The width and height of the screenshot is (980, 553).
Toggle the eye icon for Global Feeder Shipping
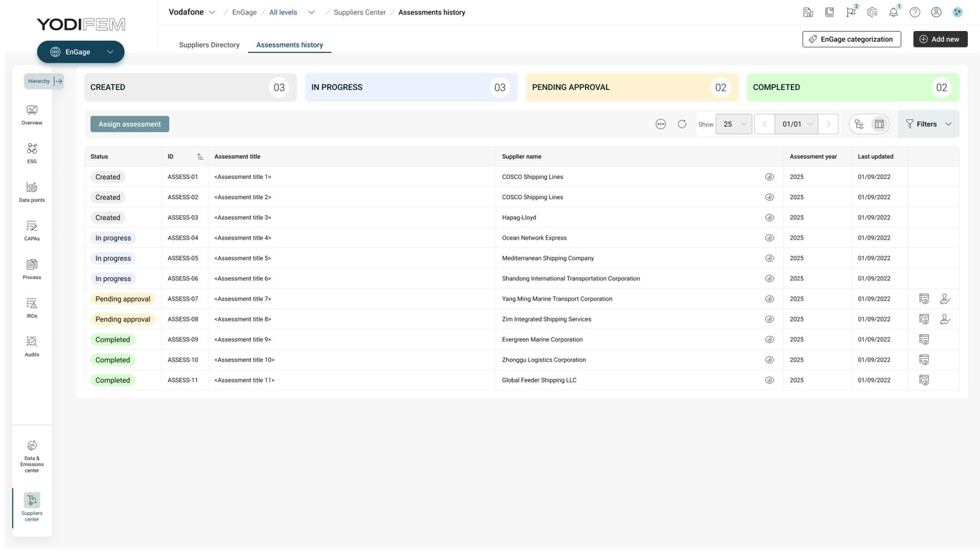click(769, 380)
